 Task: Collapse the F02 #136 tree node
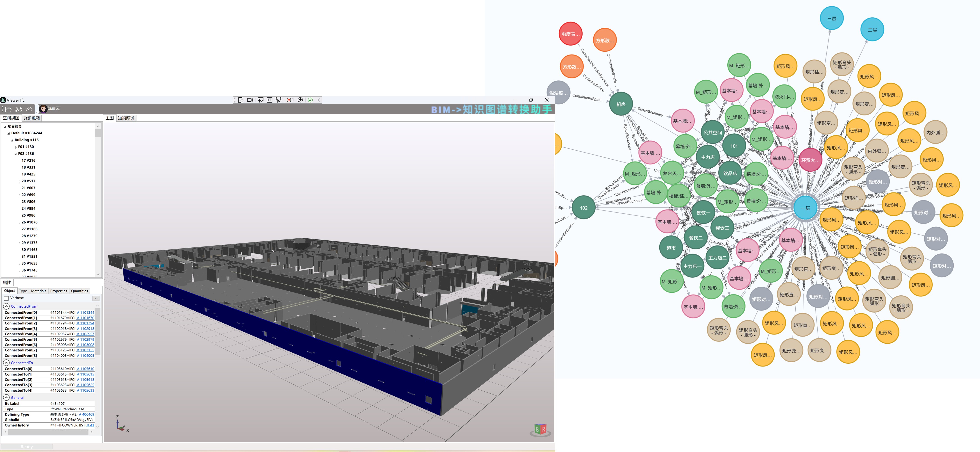pos(16,154)
